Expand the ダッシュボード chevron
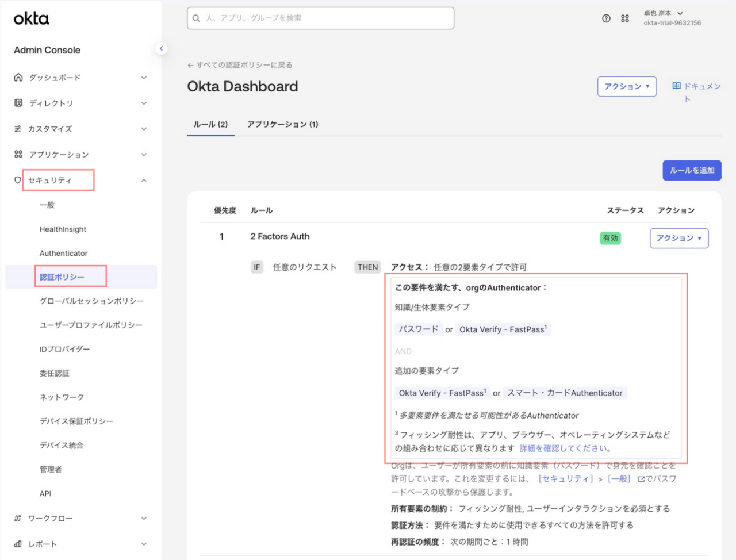 (x=144, y=78)
